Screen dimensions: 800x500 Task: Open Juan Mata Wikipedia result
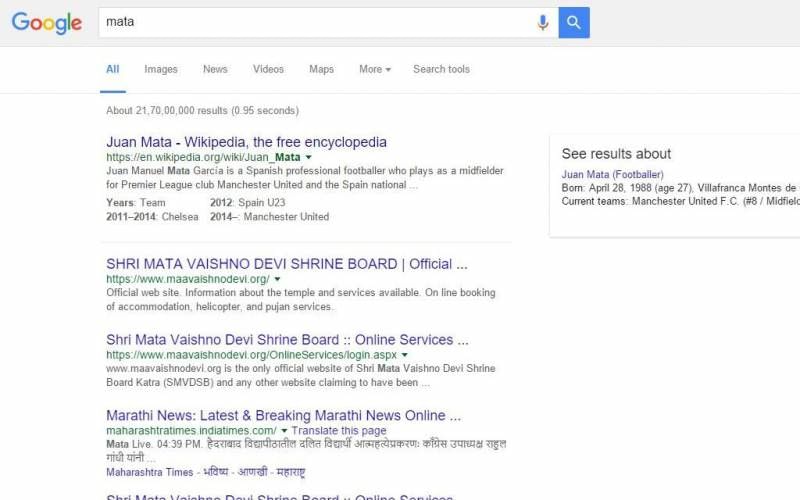pos(246,142)
